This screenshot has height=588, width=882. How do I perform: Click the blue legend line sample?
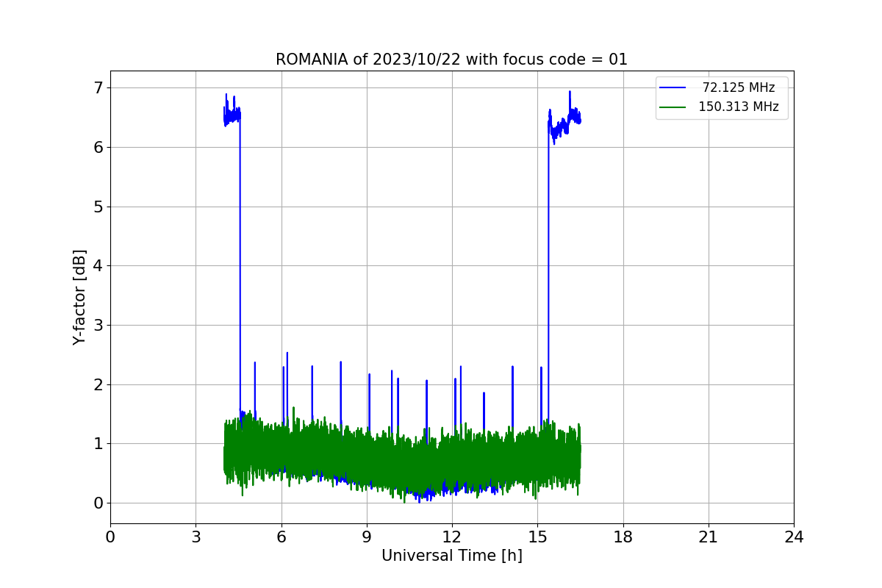(673, 87)
